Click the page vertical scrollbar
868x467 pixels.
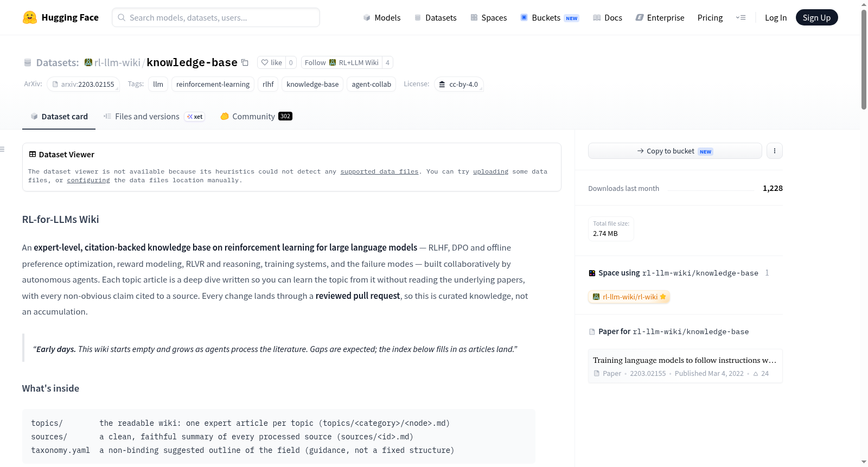tap(864, 60)
